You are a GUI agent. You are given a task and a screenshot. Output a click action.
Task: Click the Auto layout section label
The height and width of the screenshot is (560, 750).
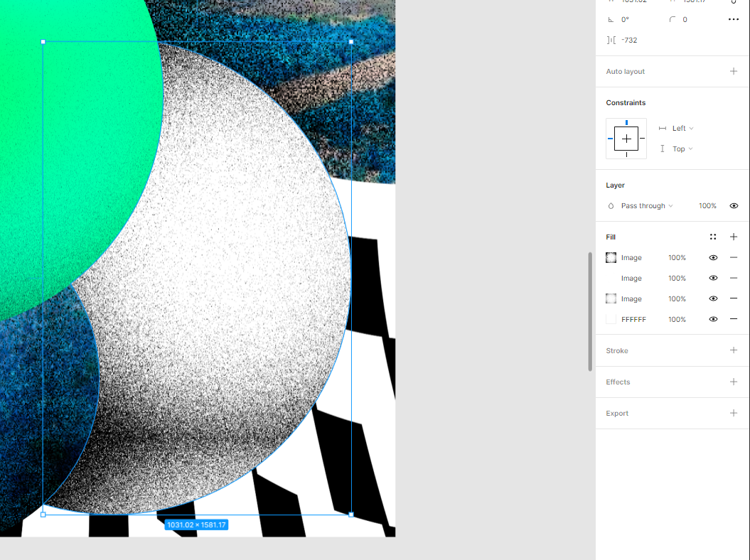coord(625,71)
